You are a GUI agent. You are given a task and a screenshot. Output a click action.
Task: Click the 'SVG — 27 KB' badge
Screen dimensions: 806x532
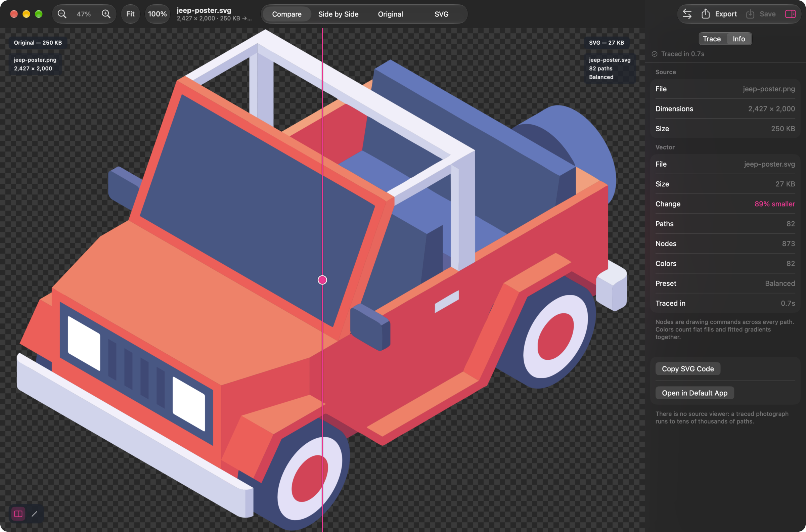(x=606, y=43)
